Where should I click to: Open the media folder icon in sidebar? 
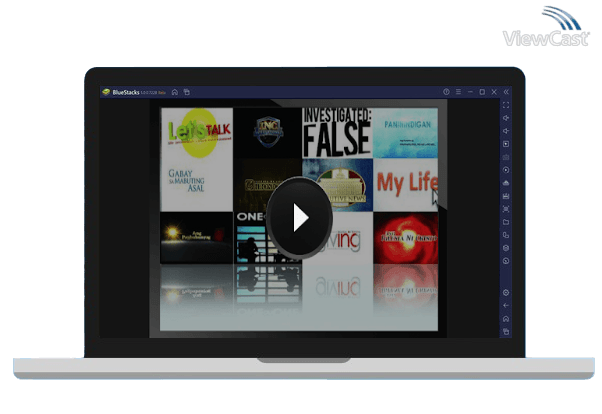(506, 222)
